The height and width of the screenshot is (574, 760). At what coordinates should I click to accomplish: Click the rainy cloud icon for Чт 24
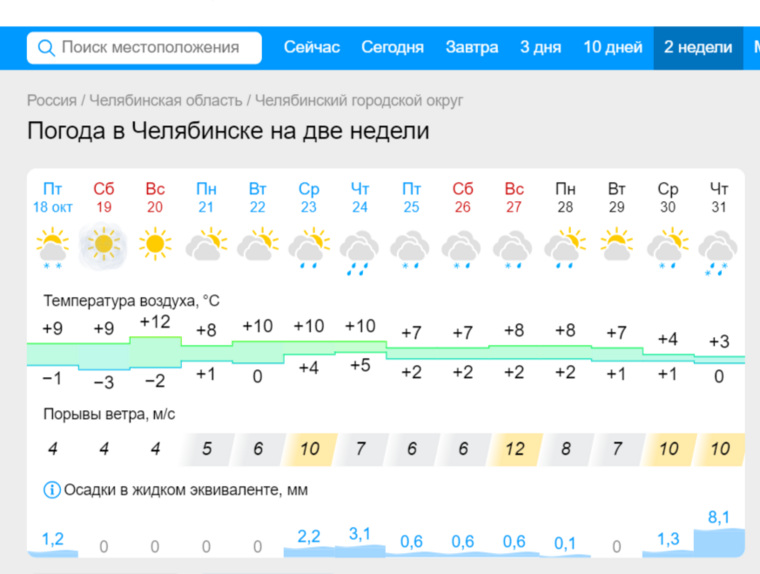360,253
